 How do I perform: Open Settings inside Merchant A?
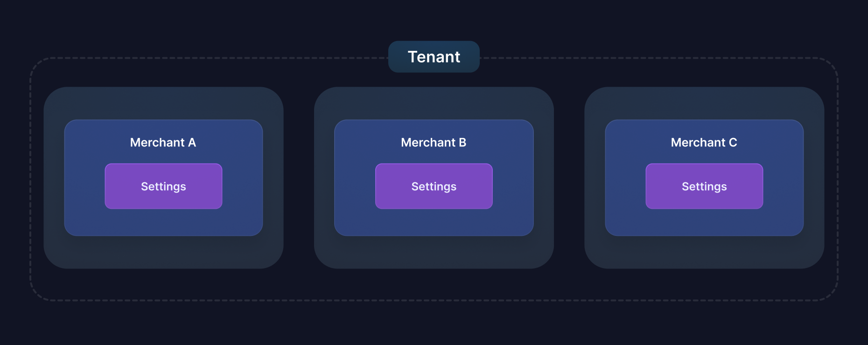point(163,186)
